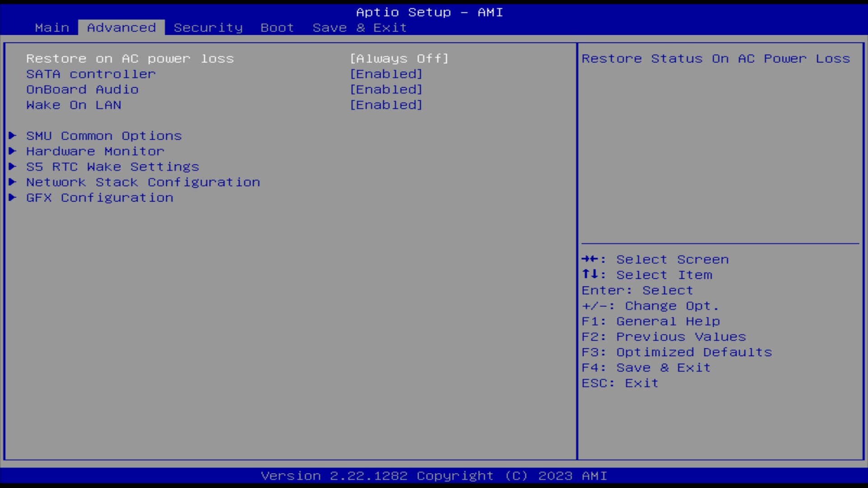Screen dimensions: 868x488
Task: Select the OnBoard Audio label
Action: click(x=82, y=89)
